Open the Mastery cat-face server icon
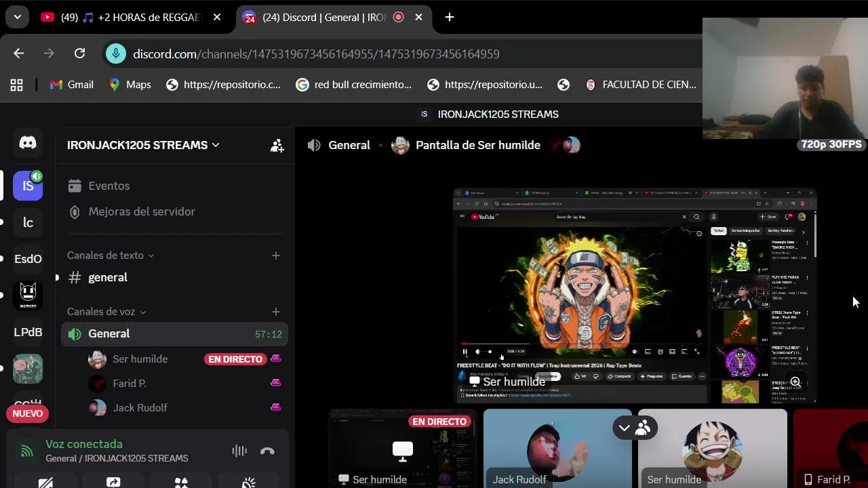Viewport: 868px width, 488px height. pos(28,296)
